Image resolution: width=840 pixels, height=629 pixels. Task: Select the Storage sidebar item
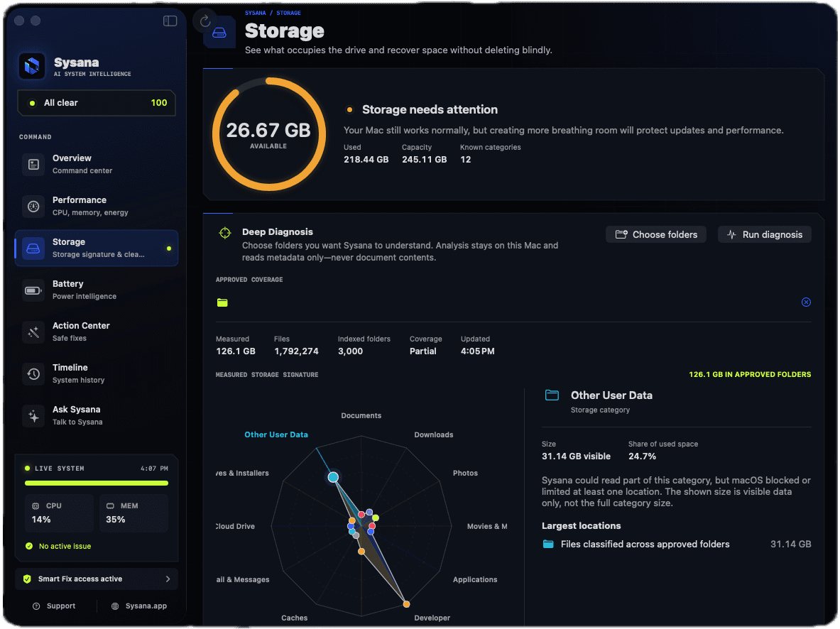point(97,248)
